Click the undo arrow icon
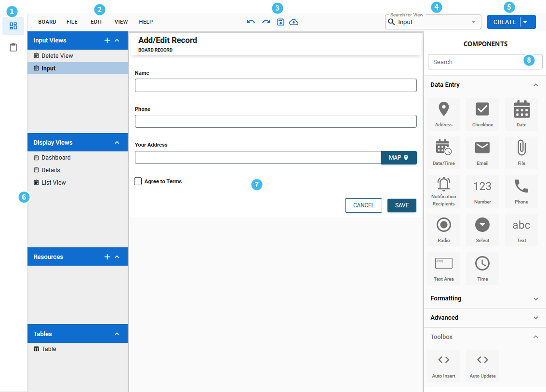This screenshot has width=546, height=392. coord(251,22)
